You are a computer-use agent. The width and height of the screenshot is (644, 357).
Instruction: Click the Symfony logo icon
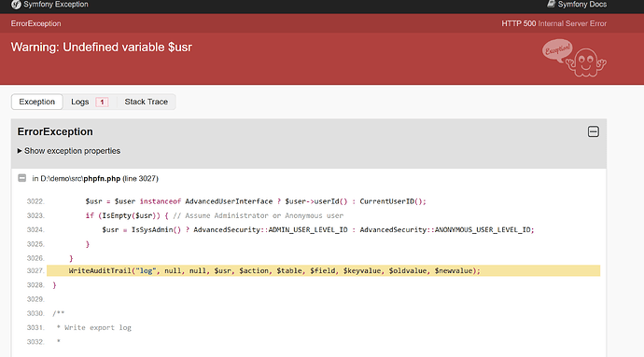point(16,5)
